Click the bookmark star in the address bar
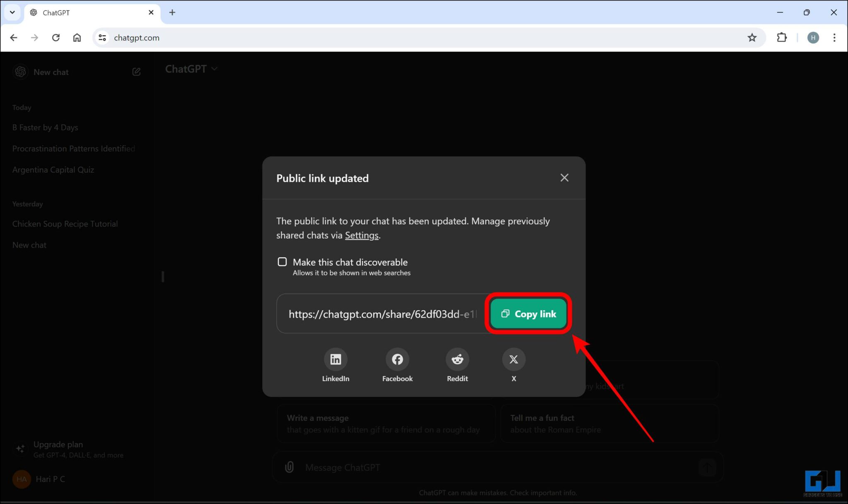 [752, 37]
